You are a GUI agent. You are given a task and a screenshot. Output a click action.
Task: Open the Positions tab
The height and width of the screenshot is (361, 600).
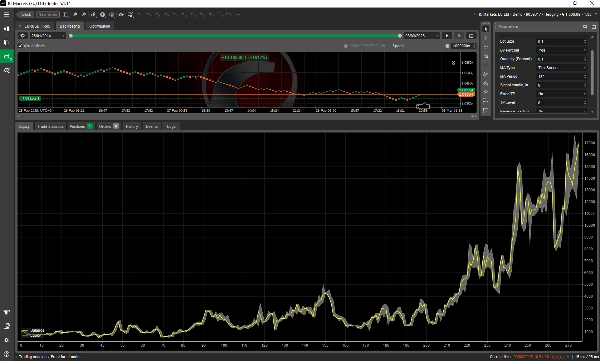(x=80, y=126)
